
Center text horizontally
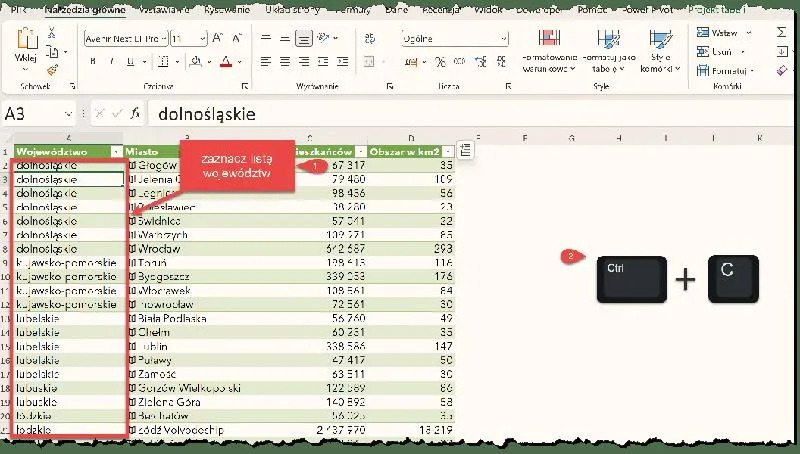[x=285, y=62]
